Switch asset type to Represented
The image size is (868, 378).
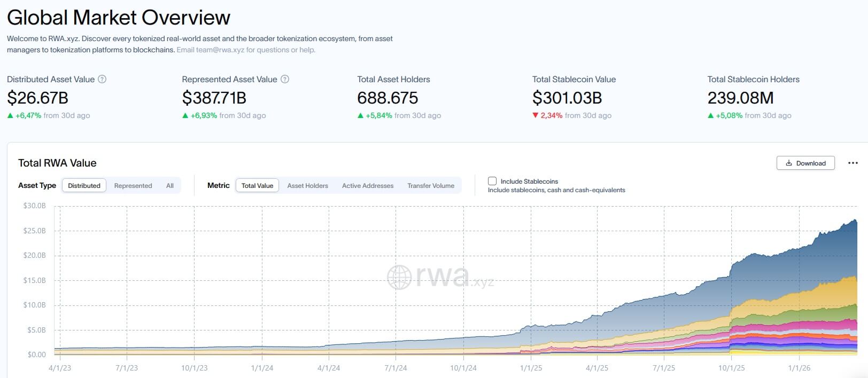[x=133, y=186]
